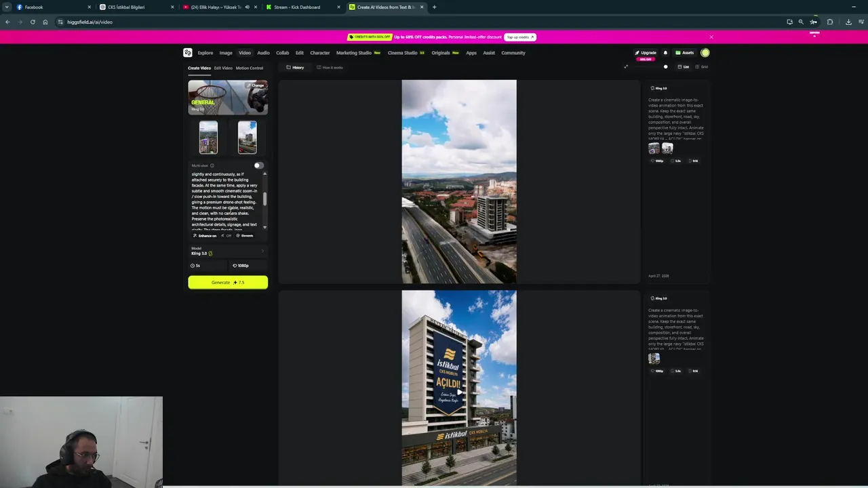Click the prompt text scrollbar thumb
The width and height of the screenshot is (868, 488).
point(264,199)
